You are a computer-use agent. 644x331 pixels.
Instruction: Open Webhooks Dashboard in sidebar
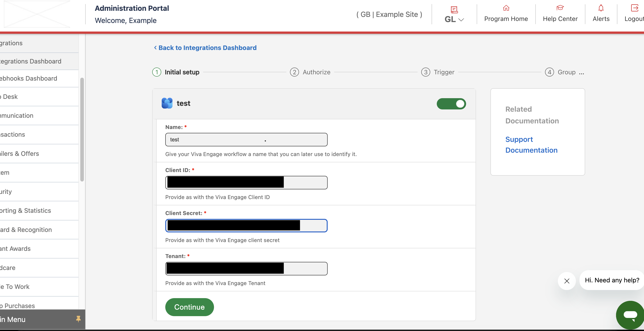click(39, 78)
